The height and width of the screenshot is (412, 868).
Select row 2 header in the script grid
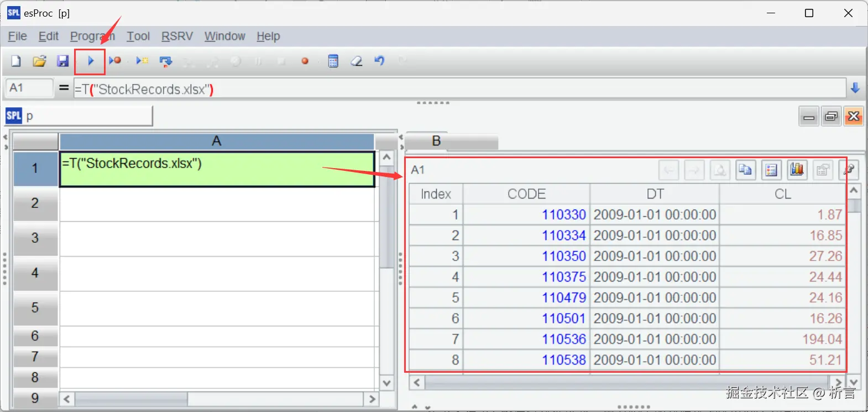tap(35, 204)
